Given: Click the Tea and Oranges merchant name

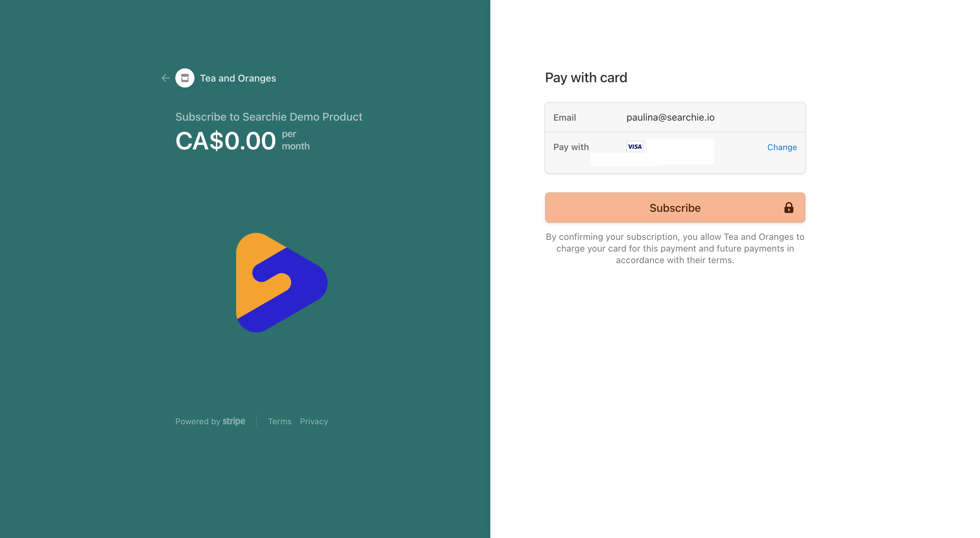Looking at the screenshot, I should (x=238, y=78).
